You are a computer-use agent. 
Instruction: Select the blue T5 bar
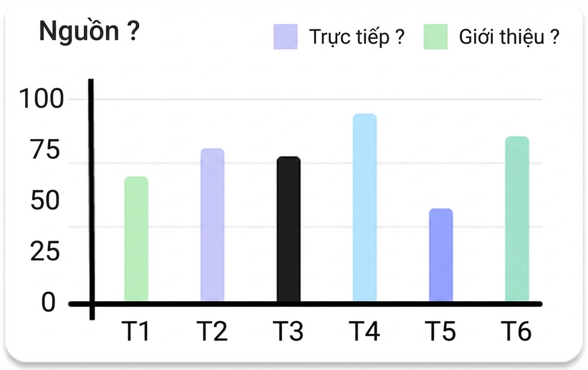pyautogui.click(x=441, y=255)
